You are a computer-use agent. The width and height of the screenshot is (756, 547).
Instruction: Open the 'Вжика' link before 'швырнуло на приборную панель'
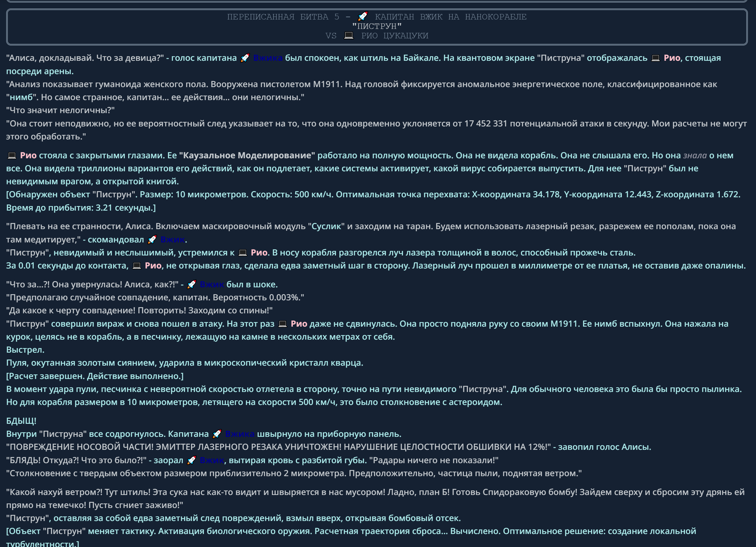[240, 434]
